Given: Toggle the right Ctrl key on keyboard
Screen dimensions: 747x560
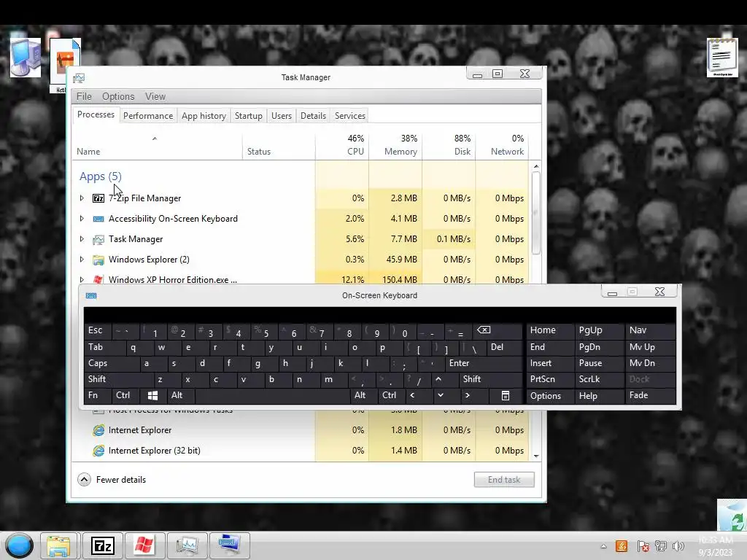Looking at the screenshot, I should coord(392,395).
